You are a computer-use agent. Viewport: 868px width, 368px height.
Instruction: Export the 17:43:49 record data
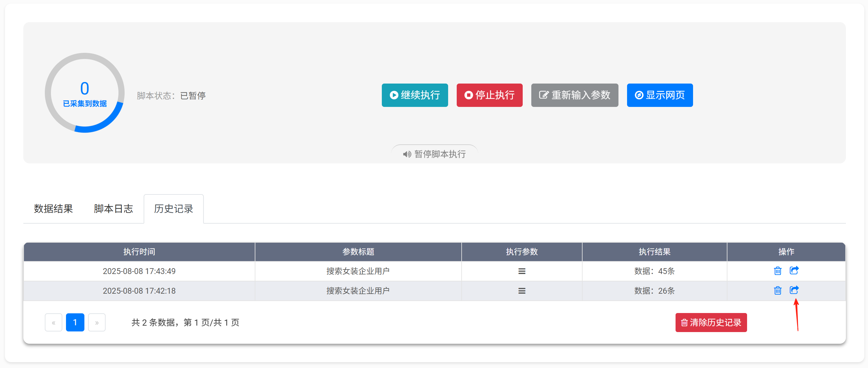point(794,271)
